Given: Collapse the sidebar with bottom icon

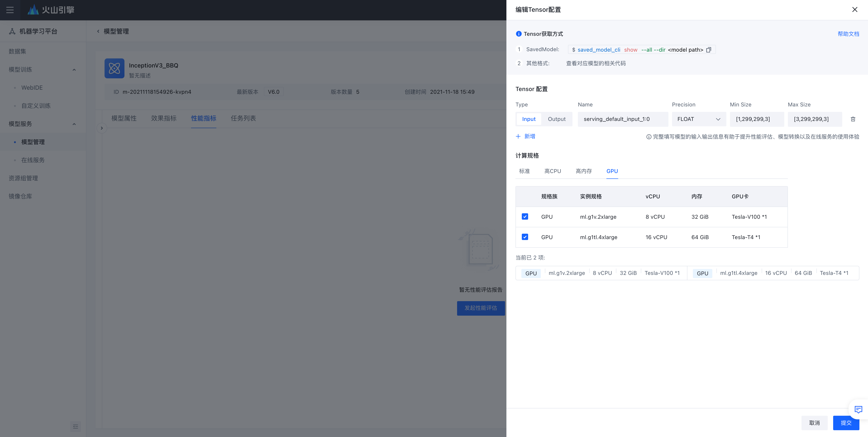Looking at the screenshot, I should [76, 427].
